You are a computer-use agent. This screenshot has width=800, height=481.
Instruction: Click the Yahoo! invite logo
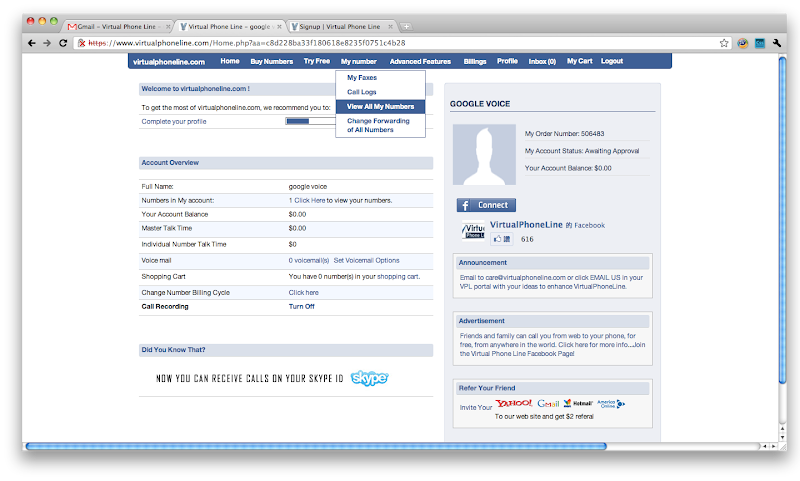coord(514,403)
